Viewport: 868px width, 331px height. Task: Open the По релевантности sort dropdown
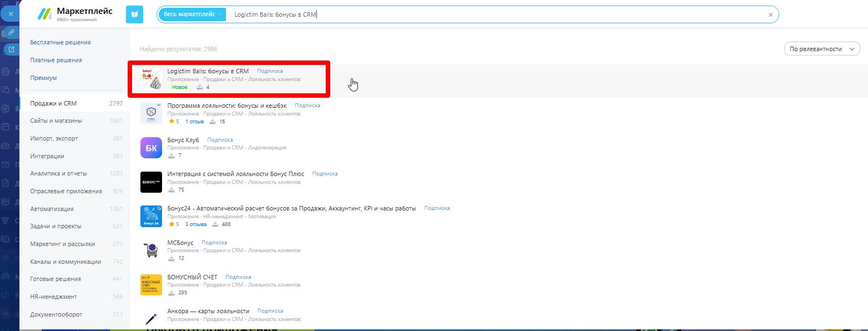tap(822, 49)
